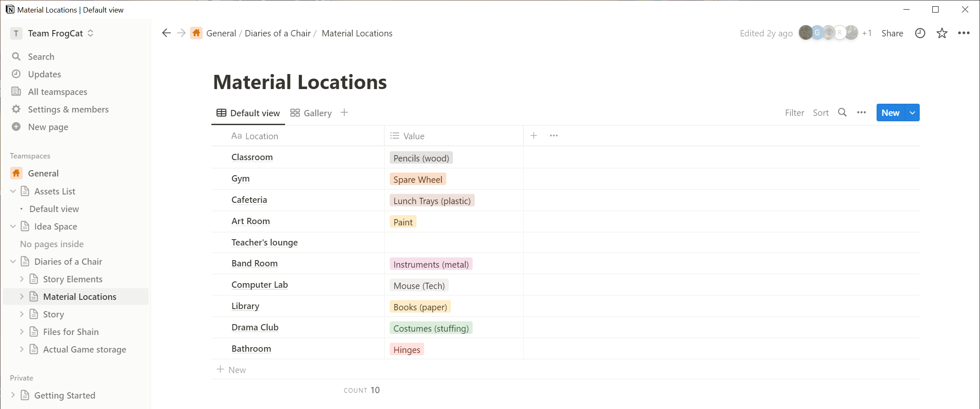
Task: Switch to the Gallery view tab
Action: click(311, 113)
